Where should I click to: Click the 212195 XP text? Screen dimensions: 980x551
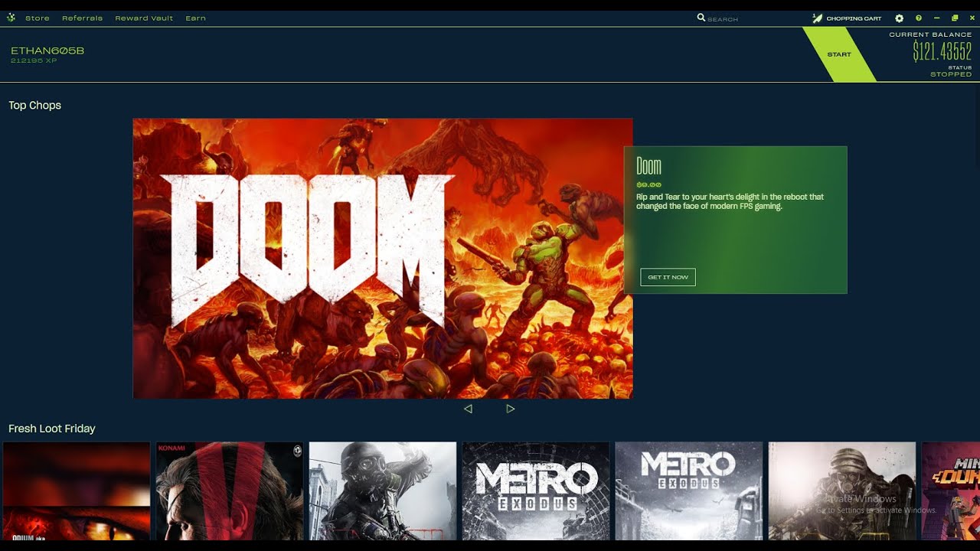[x=34, y=61]
